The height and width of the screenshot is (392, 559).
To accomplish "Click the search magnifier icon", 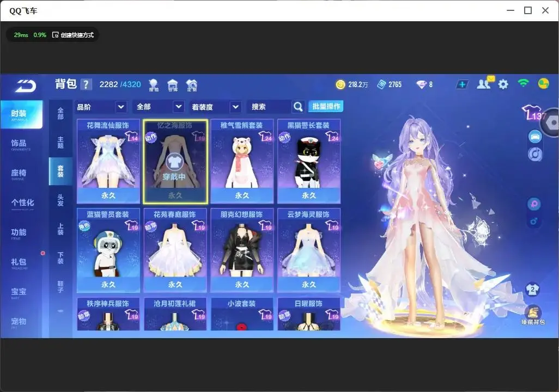I will [x=298, y=107].
